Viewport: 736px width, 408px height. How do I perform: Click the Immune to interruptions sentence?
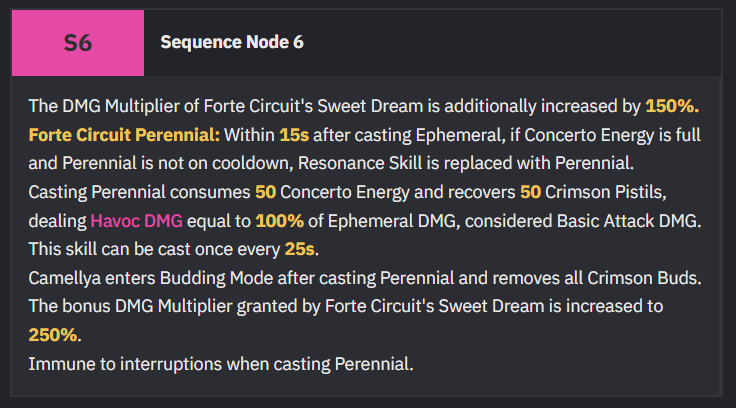coord(221,364)
